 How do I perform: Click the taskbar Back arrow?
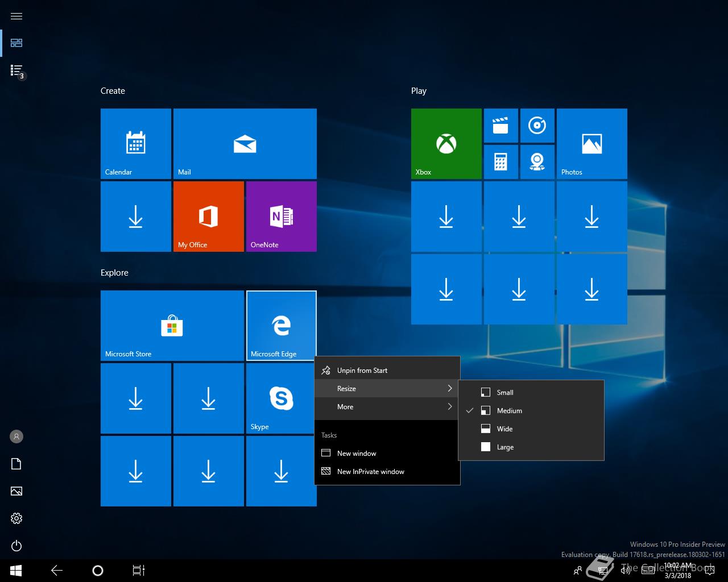(57, 570)
